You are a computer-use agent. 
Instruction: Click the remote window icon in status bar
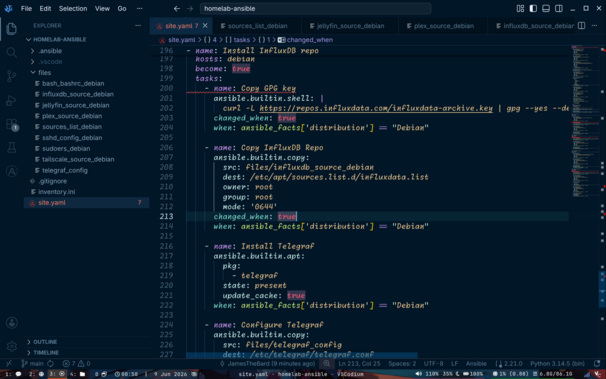click(x=9, y=364)
